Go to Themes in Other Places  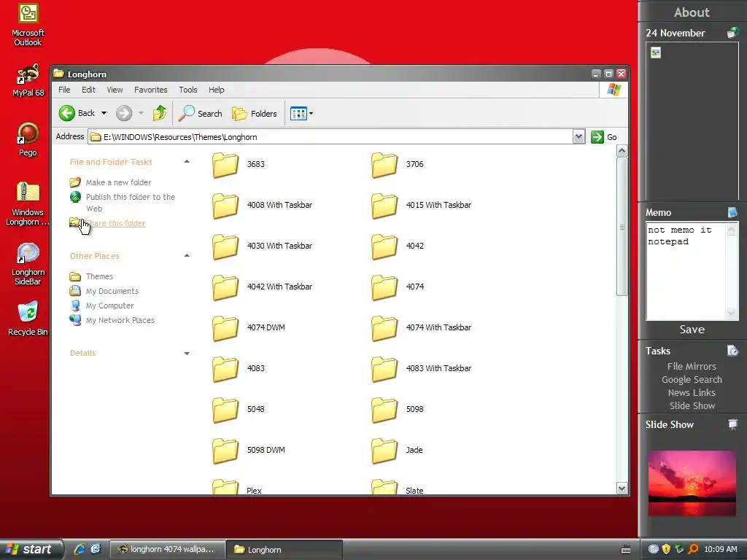[99, 276]
